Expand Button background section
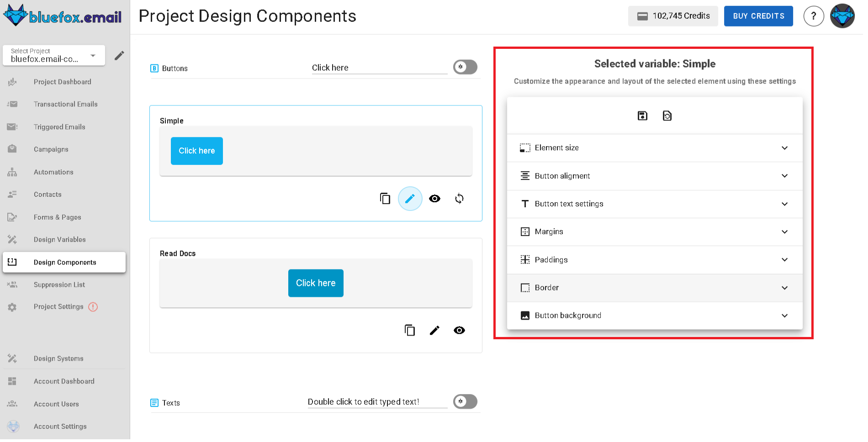The width and height of the screenshot is (868, 442). click(x=655, y=316)
